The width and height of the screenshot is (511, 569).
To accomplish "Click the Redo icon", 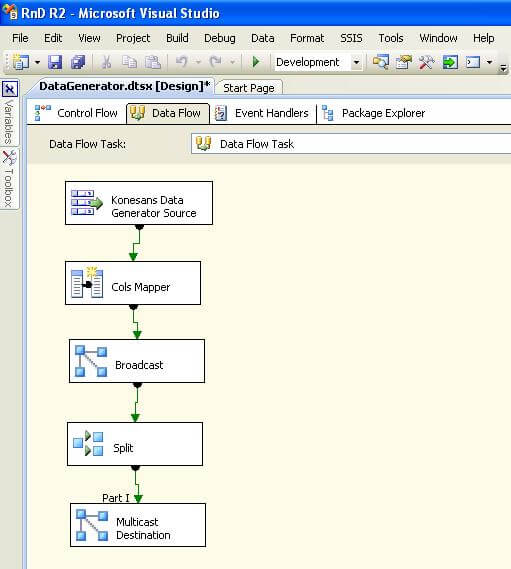I will click(x=216, y=62).
